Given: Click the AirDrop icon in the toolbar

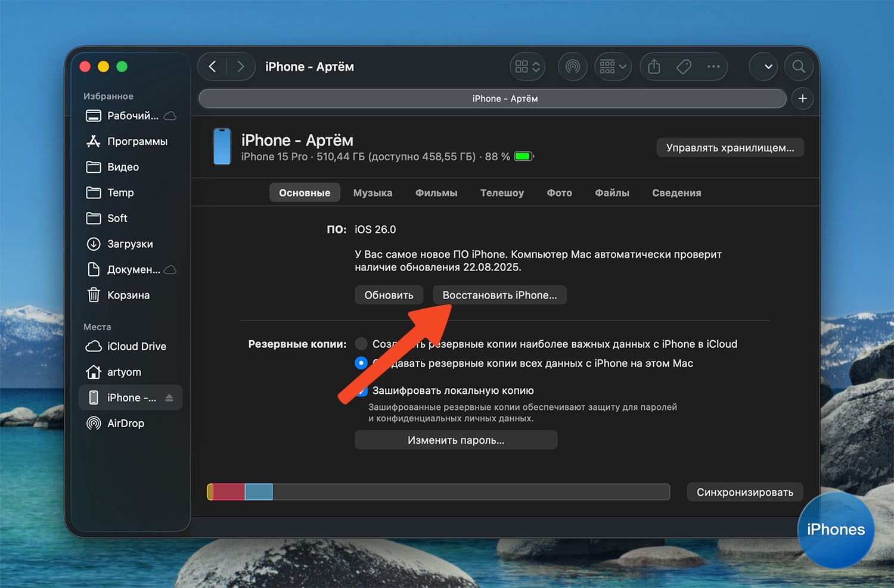Looking at the screenshot, I should pyautogui.click(x=572, y=67).
